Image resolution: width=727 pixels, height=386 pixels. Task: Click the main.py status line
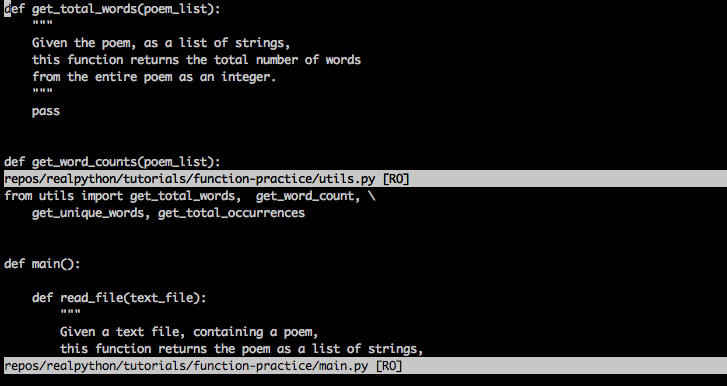coord(364,366)
